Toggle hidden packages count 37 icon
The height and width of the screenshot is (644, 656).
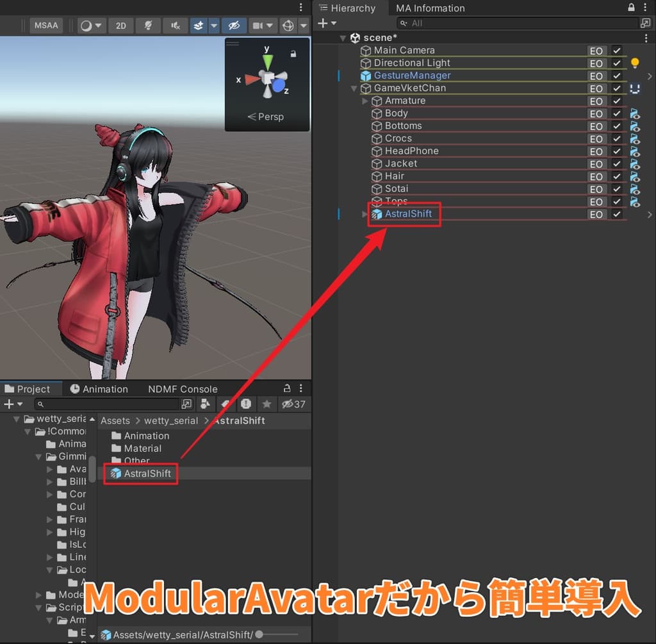pyautogui.click(x=293, y=404)
